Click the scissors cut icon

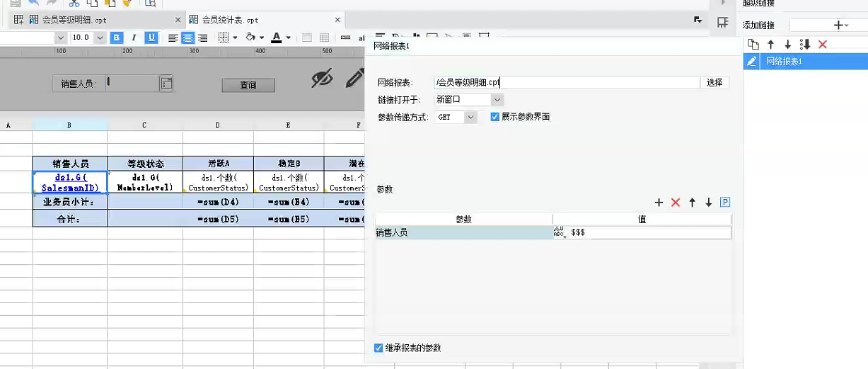tap(74, 3)
